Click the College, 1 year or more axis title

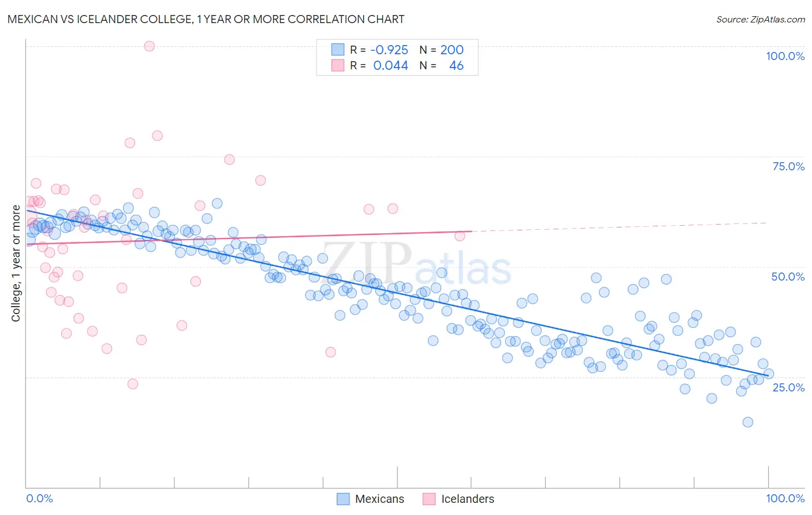[x=16, y=264]
